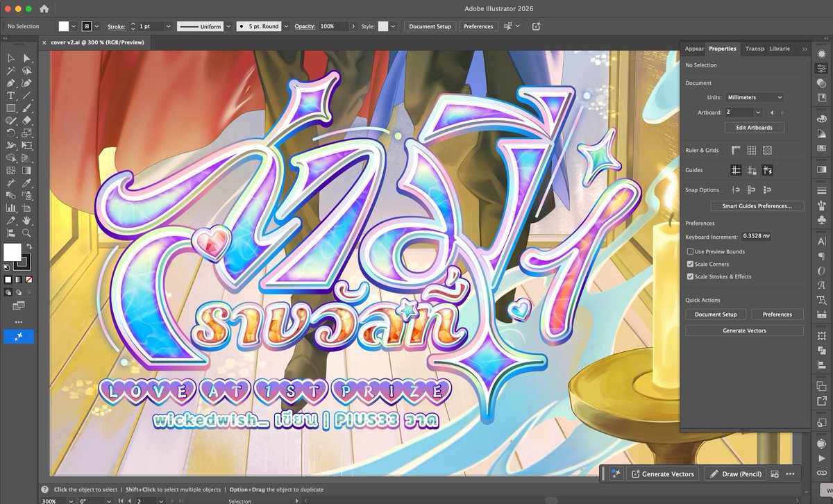Viewport: 833px width, 504px height.
Task: Expand the variable width profile Uniform dropdown
Action: coord(228,26)
